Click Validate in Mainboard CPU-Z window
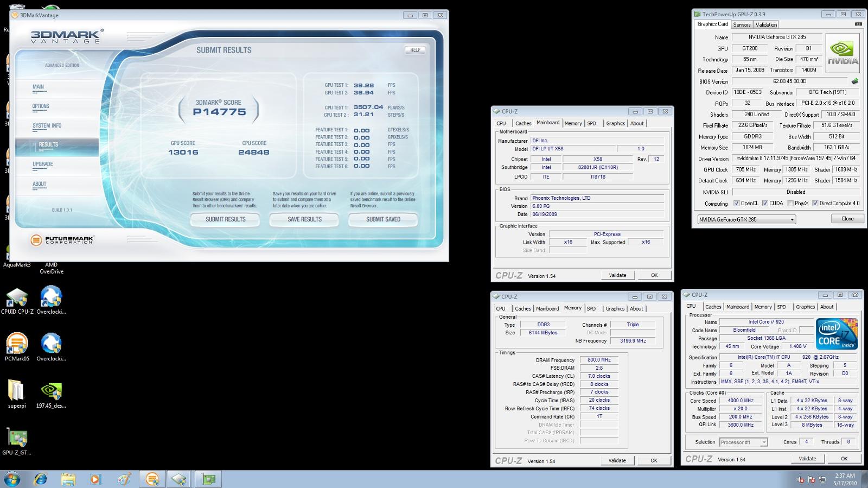 (617, 275)
